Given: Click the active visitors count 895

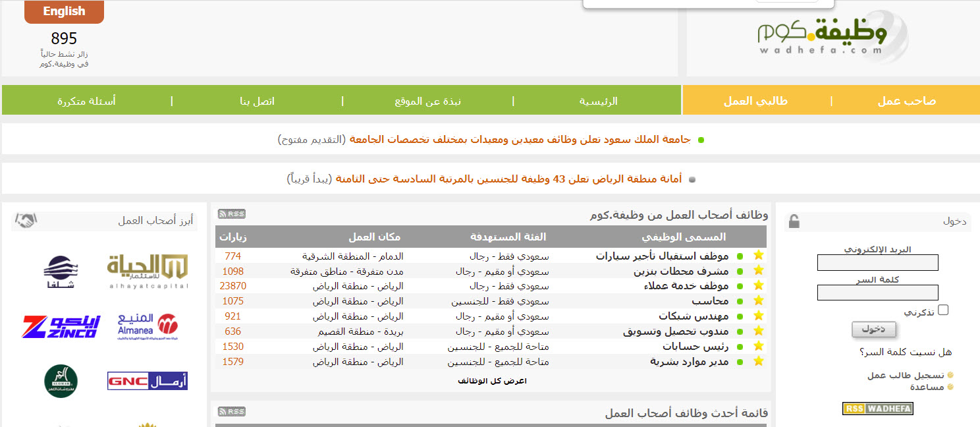Looking at the screenshot, I should (x=64, y=39).
